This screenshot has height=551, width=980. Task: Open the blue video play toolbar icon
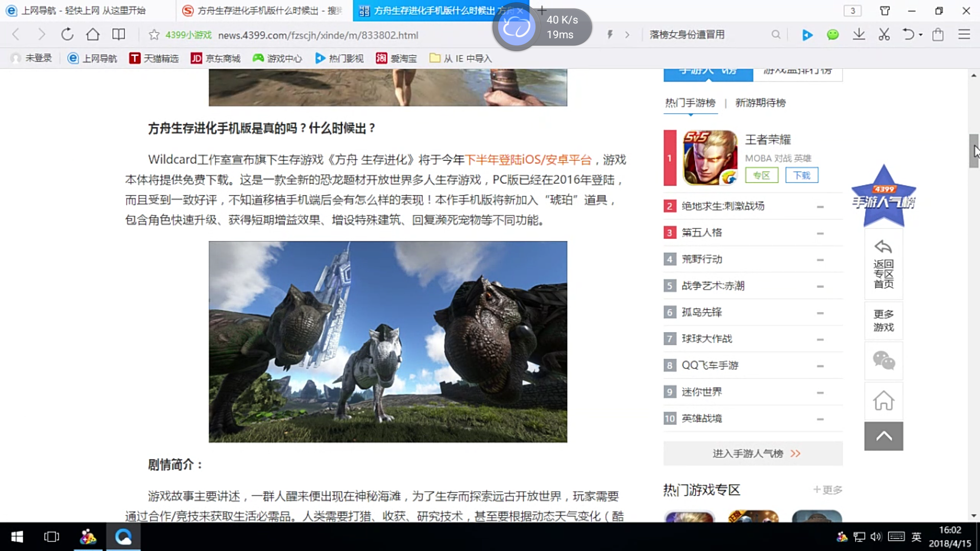pos(807,35)
